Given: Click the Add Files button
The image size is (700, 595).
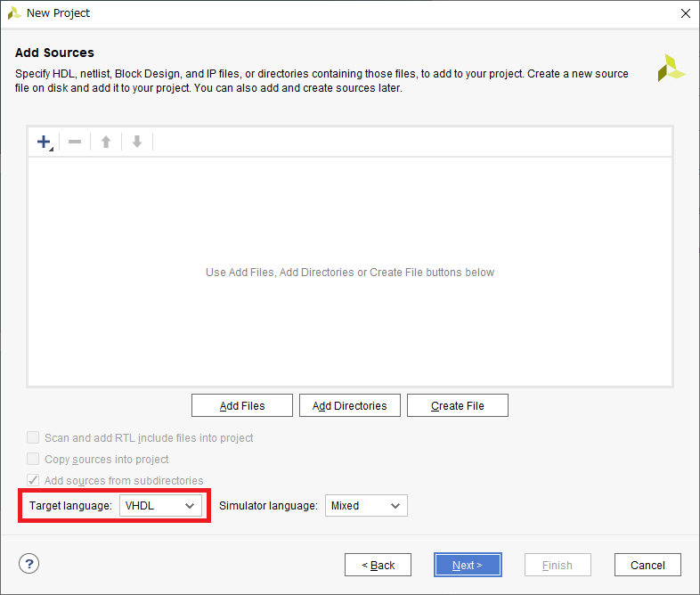Looking at the screenshot, I should [x=242, y=405].
